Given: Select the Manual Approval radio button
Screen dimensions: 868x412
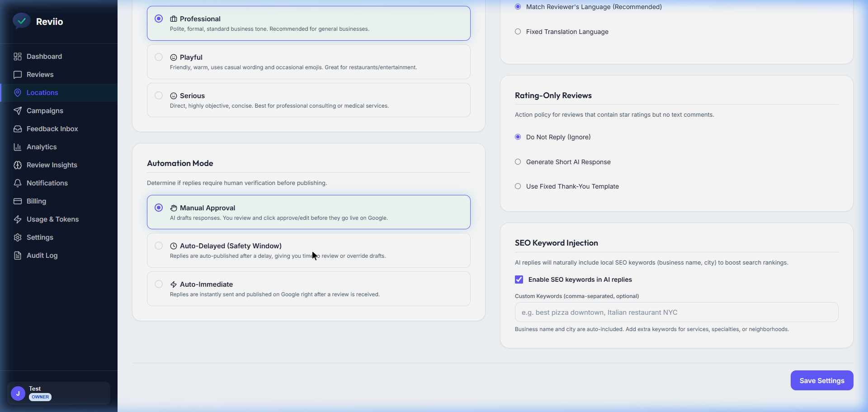Looking at the screenshot, I should click(159, 208).
